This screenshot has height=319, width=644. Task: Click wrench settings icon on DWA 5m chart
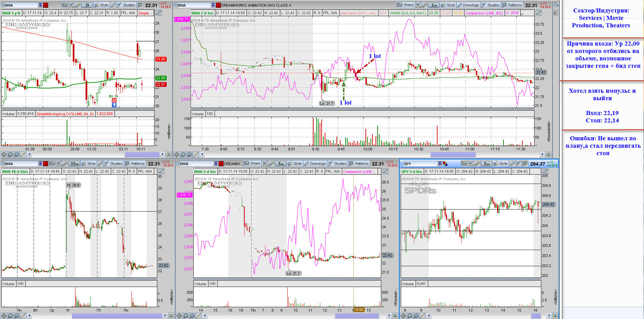271,164
